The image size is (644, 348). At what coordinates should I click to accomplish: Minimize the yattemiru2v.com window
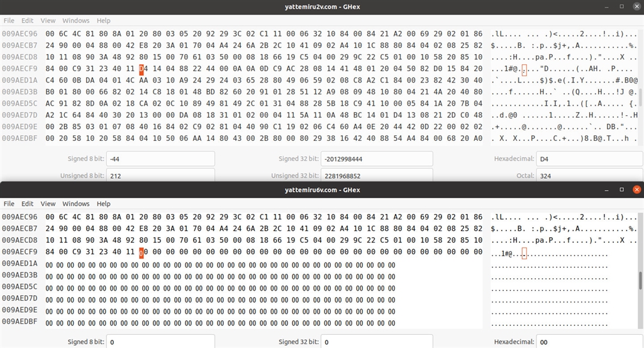[607, 7]
